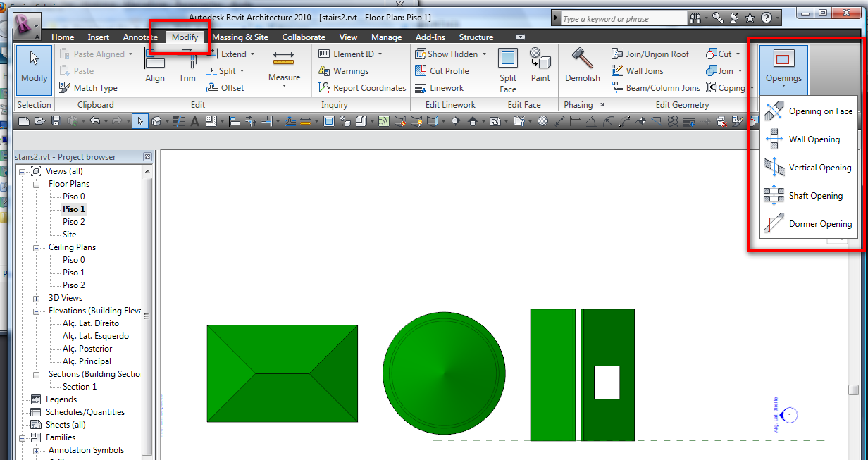Open the Massing & Site tab
The image size is (868, 460).
coord(240,37)
